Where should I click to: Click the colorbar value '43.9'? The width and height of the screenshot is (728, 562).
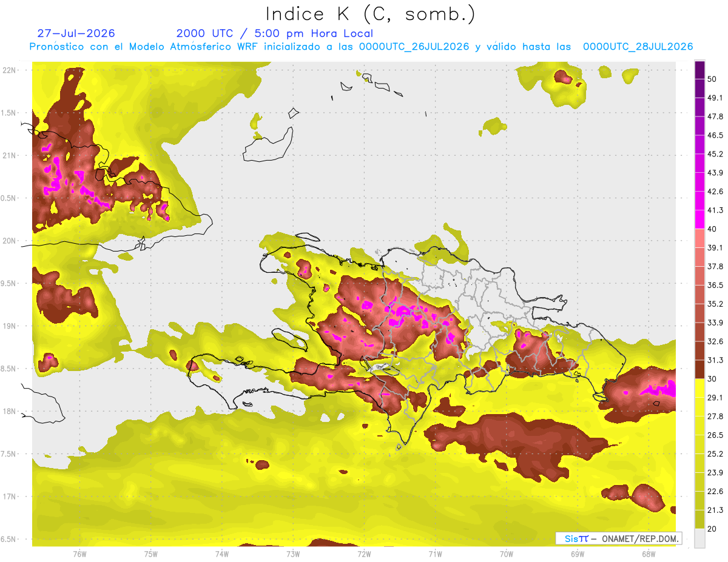click(x=715, y=173)
